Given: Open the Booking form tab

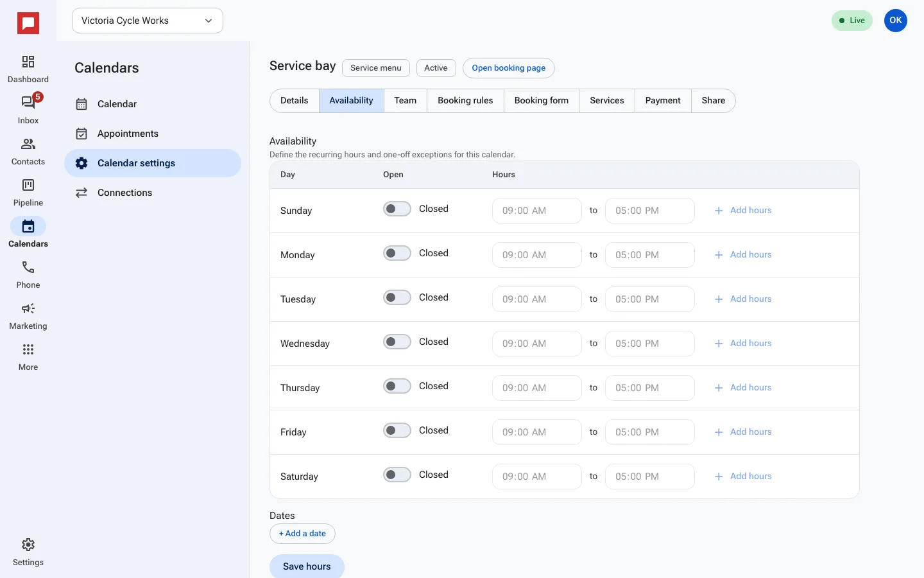Looking at the screenshot, I should 542,101.
